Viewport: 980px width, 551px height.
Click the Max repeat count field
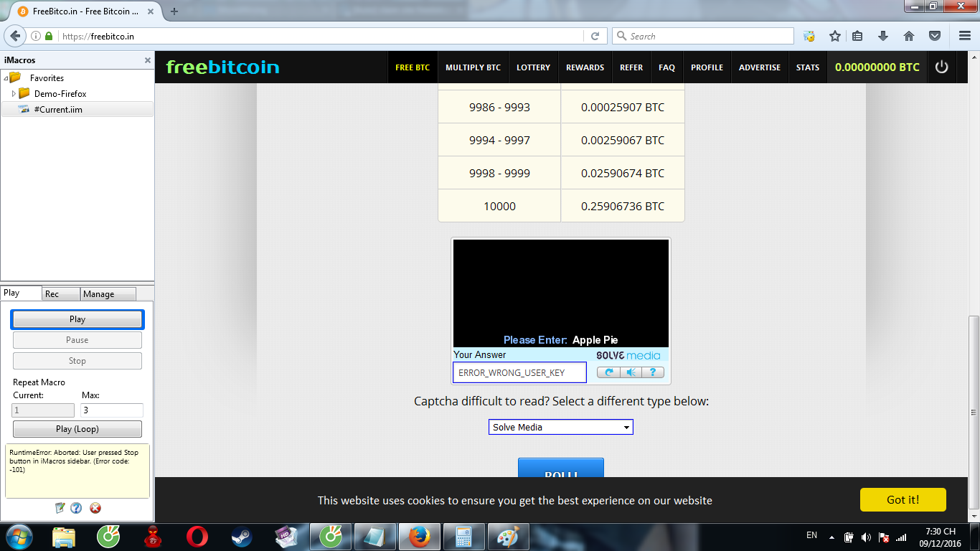coord(112,410)
